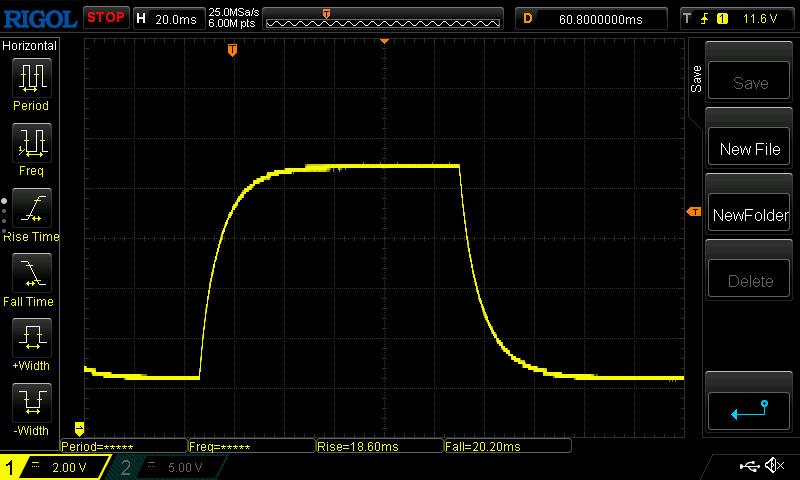The height and width of the screenshot is (480, 800).
Task: Click the Delete button
Action: click(749, 279)
